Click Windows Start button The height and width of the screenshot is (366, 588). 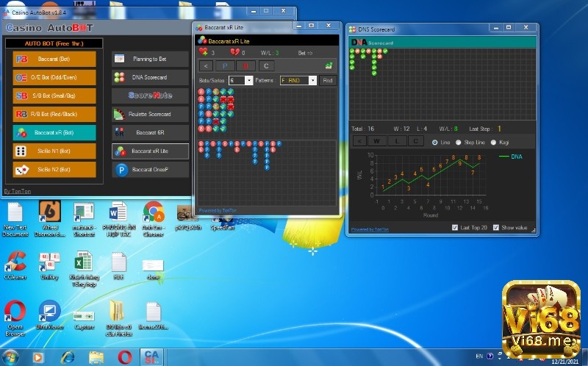[10, 357]
